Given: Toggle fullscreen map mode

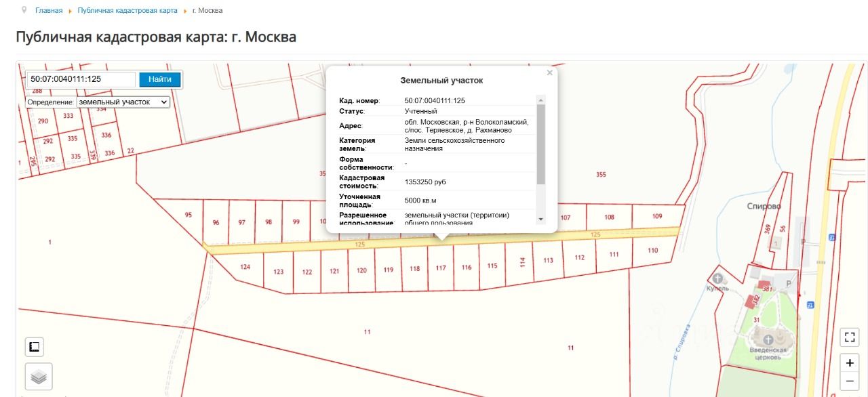Looking at the screenshot, I should pos(850,337).
